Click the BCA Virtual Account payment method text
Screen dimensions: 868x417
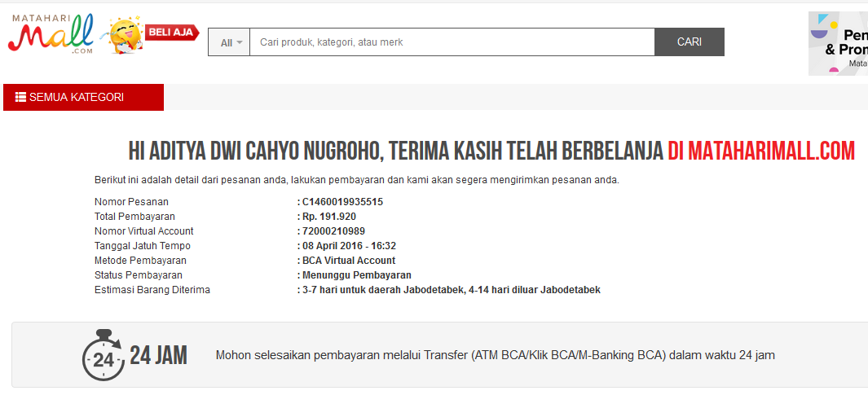tap(349, 261)
